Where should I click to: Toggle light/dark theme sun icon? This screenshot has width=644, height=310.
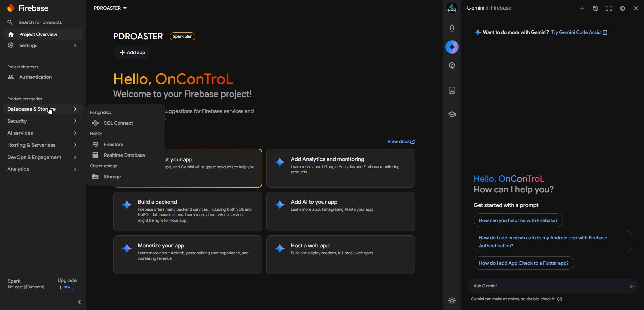pos(452,301)
